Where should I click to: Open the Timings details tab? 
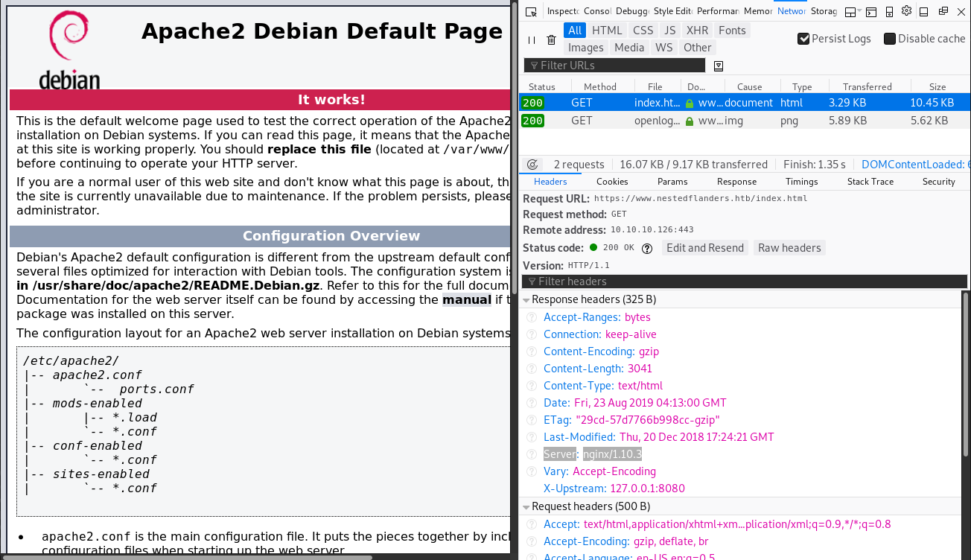(x=801, y=182)
